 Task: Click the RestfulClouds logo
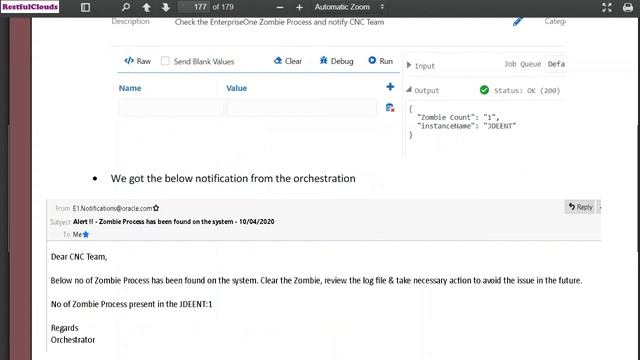click(x=30, y=7)
